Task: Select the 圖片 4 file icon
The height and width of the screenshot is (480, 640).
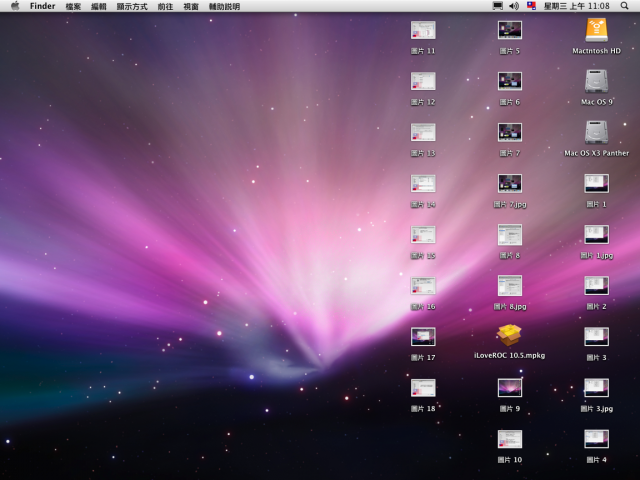Action: 596,439
